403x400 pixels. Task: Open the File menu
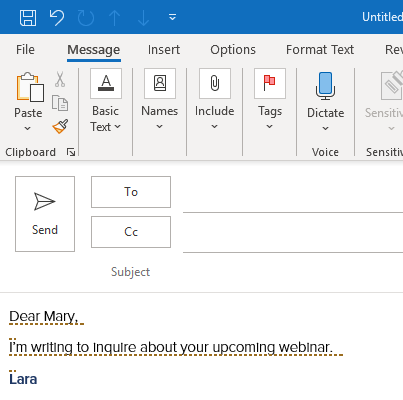(25, 50)
